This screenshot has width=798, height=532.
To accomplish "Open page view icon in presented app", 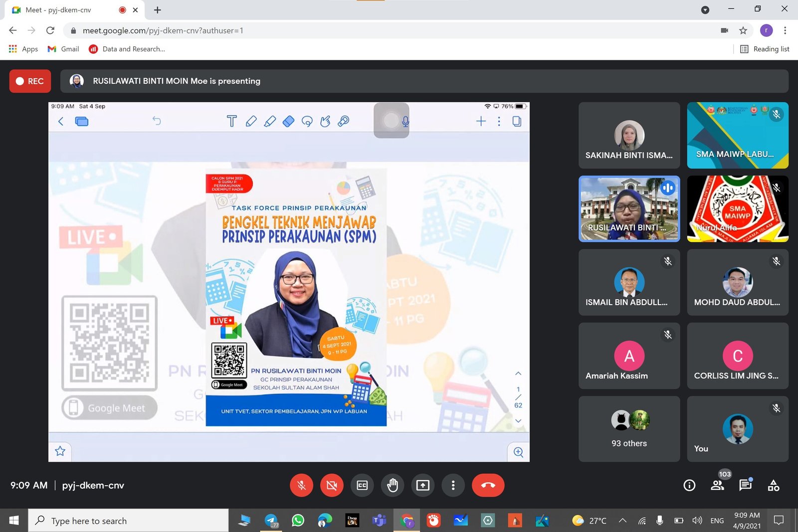I will pyautogui.click(x=517, y=121).
